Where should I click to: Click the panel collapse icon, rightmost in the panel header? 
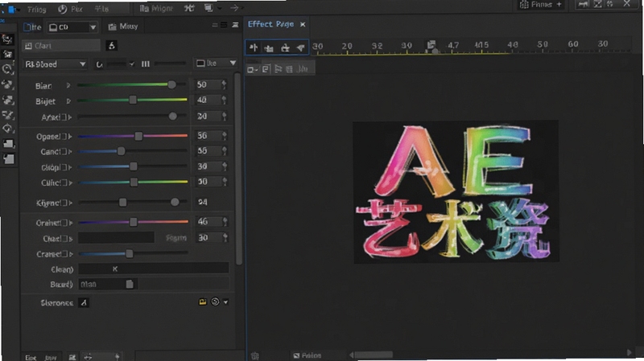coord(235,26)
